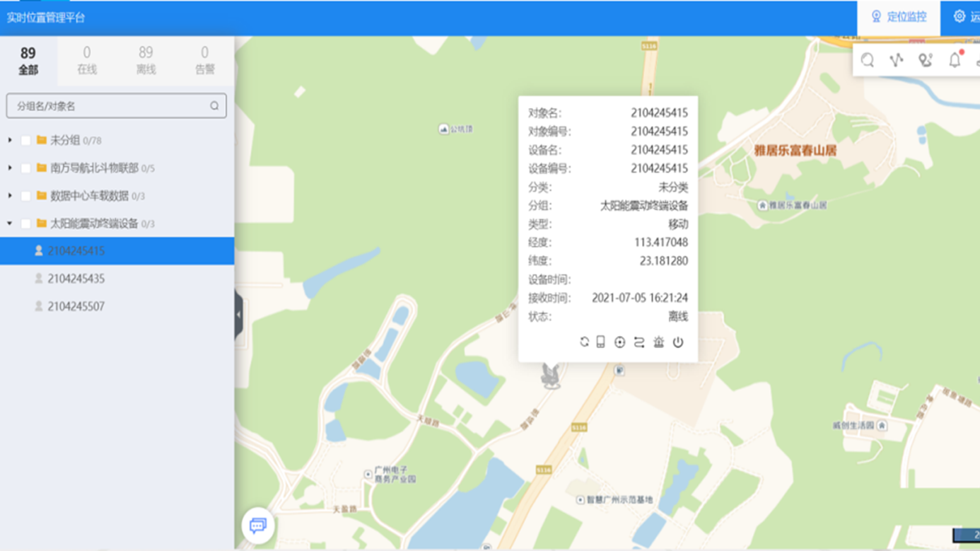This screenshot has height=551, width=980.
Task: Switch to the 离线 devices tab
Action: (x=146, y=60)
